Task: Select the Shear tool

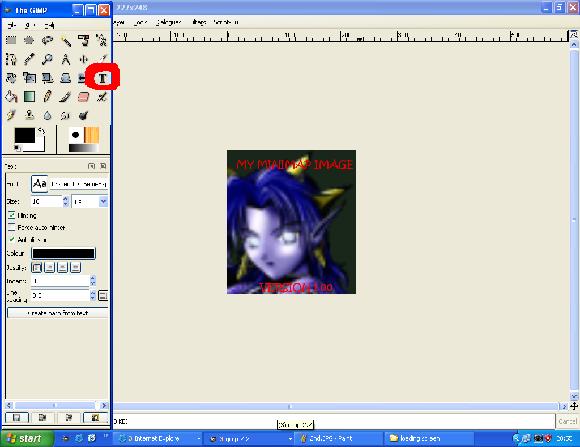Action: coord(47,78)
